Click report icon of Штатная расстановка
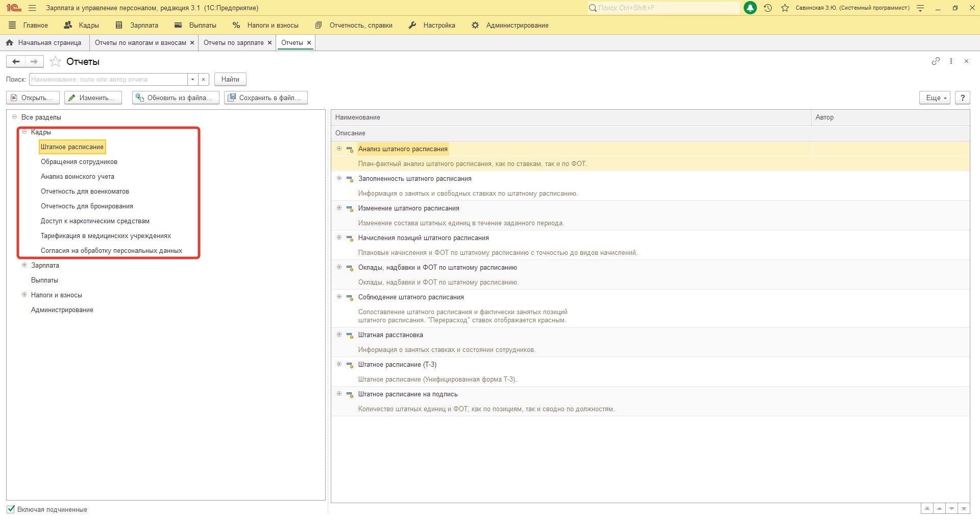This screenshot has width=980, height=520. [350, 335]
